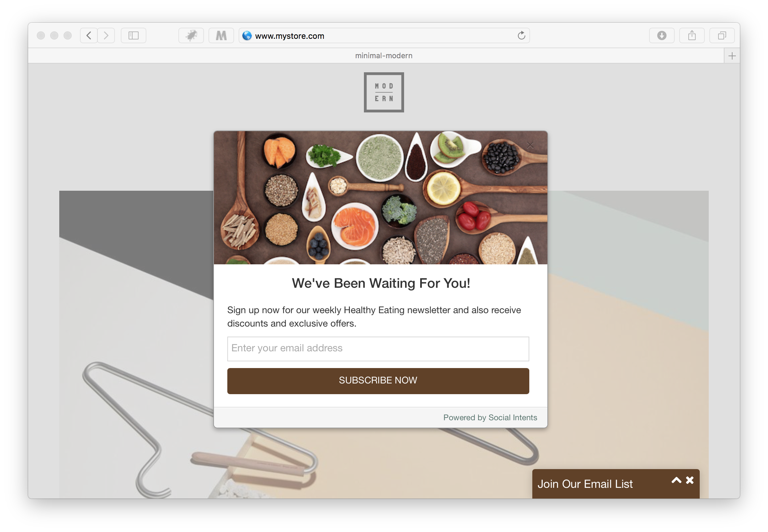The image size is (768, 532).
Task: Open the downloads button in toolbar
Action: click(662, 35)
